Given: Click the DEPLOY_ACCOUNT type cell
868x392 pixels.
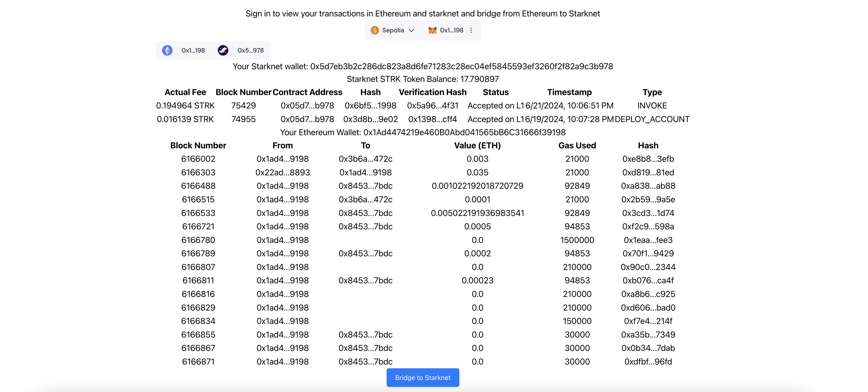Looking at the screenshot, I should 652,119.
